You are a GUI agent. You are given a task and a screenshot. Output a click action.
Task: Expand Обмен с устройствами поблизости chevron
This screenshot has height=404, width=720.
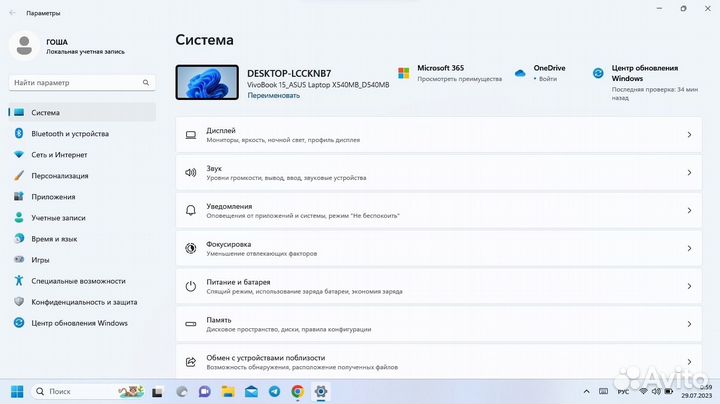pos(689,362)
